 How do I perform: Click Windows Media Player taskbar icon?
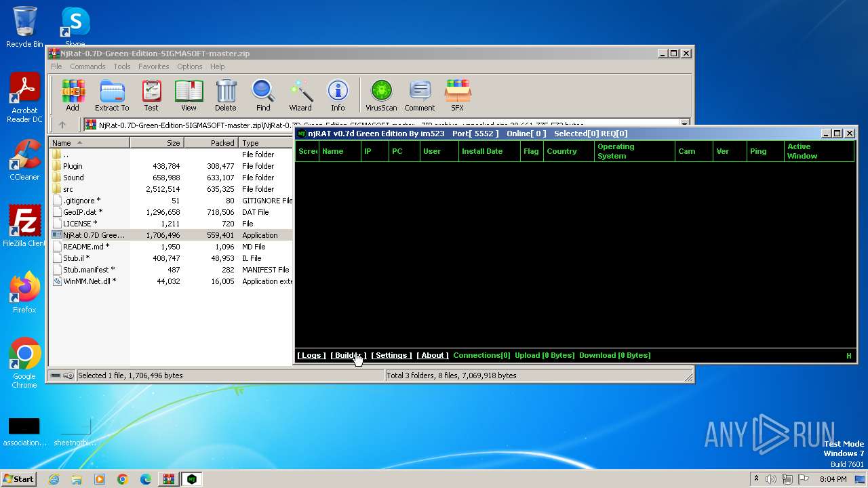(100, 479)
